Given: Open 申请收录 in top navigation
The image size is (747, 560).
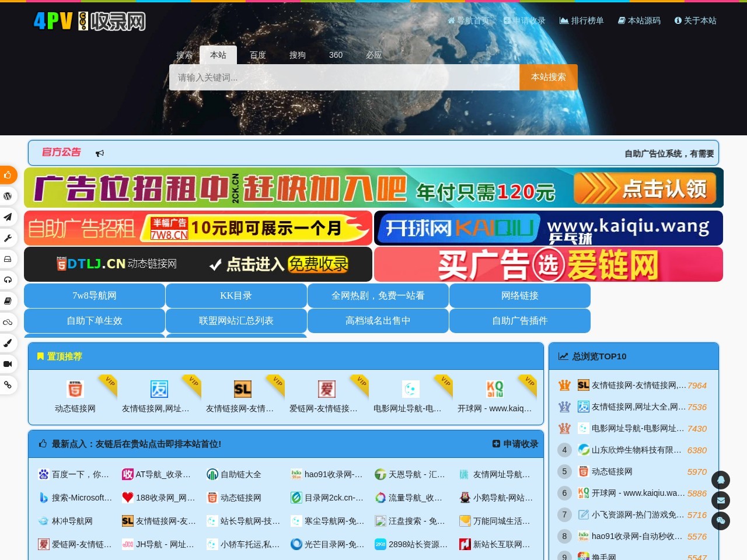Looking at the screenshot, I should click(524, 20).
